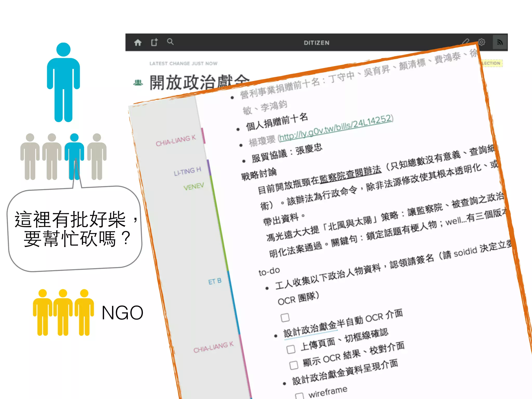
Task: Select the green group icon beside the page title
Action: click(138, 83)
